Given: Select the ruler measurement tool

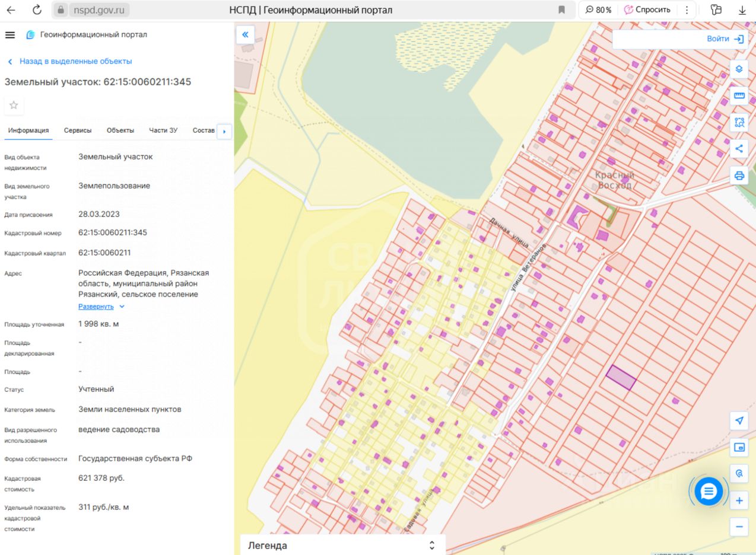Looking at the screenshot, I should 739,95.
